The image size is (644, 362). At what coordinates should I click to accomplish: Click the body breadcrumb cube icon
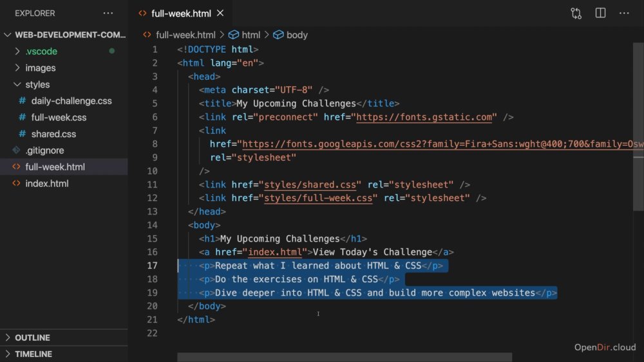[278, 35]
